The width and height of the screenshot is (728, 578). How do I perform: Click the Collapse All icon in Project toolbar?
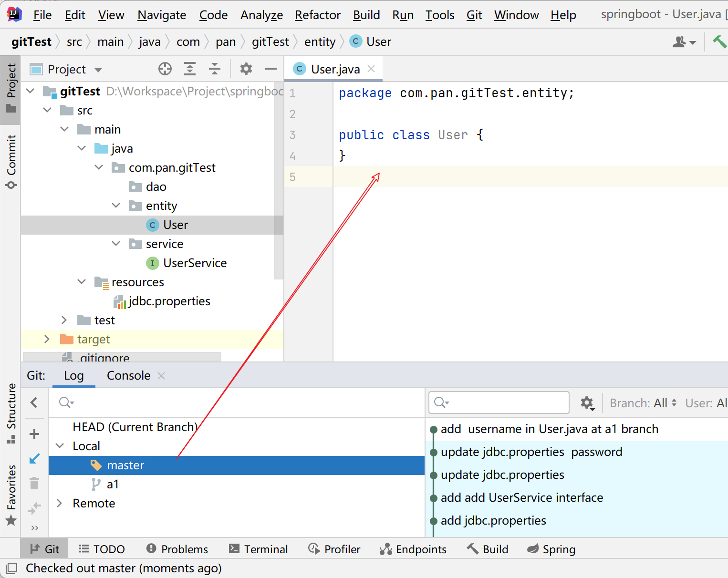click(215, 69)
